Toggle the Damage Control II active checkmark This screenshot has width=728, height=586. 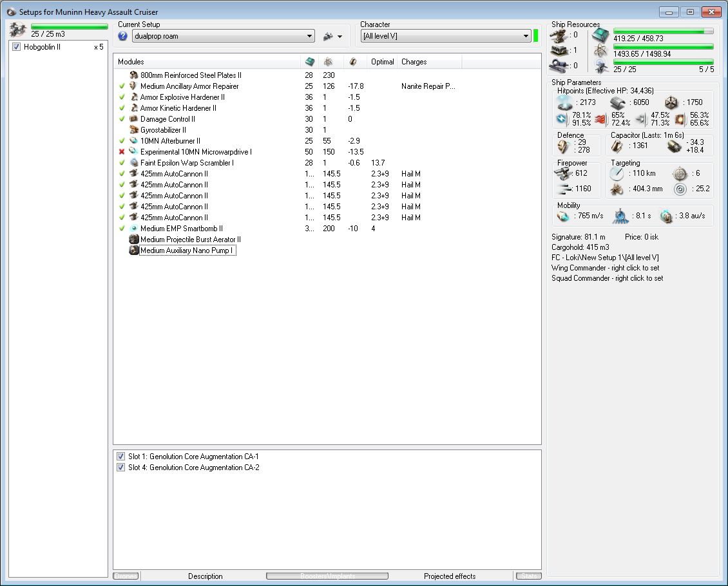coord(122,119)
